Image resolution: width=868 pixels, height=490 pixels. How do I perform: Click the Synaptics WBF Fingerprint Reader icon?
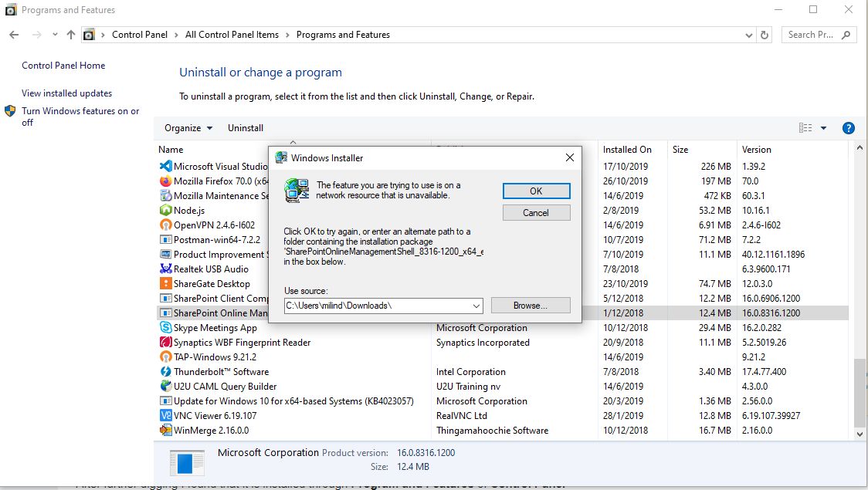click(x=165, y=342)
